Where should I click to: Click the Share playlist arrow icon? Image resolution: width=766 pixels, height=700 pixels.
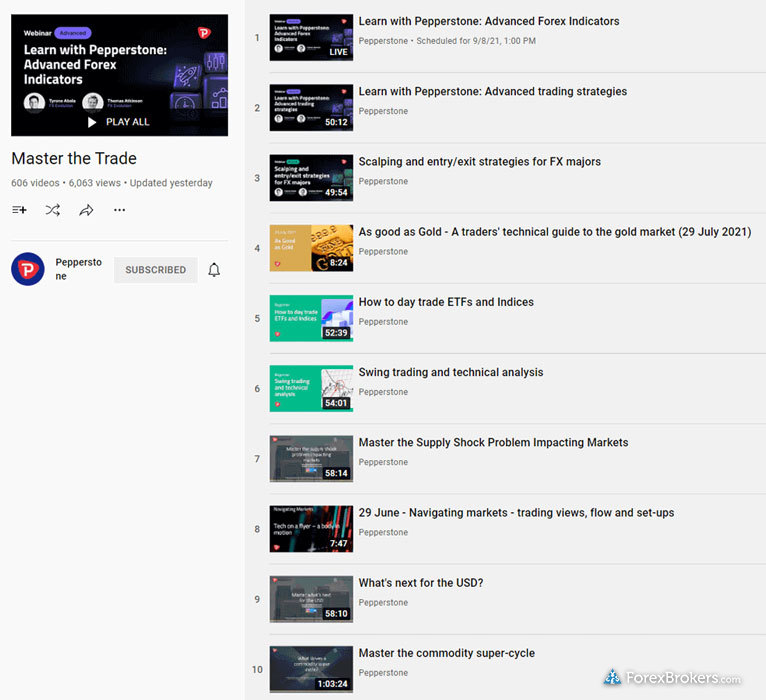point(86,210)
